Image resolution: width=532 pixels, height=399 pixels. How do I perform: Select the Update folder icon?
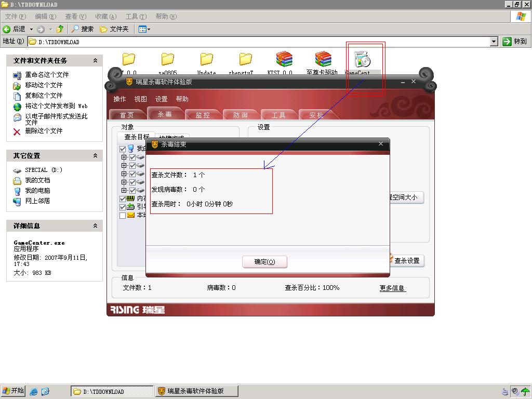coord(206,59)
